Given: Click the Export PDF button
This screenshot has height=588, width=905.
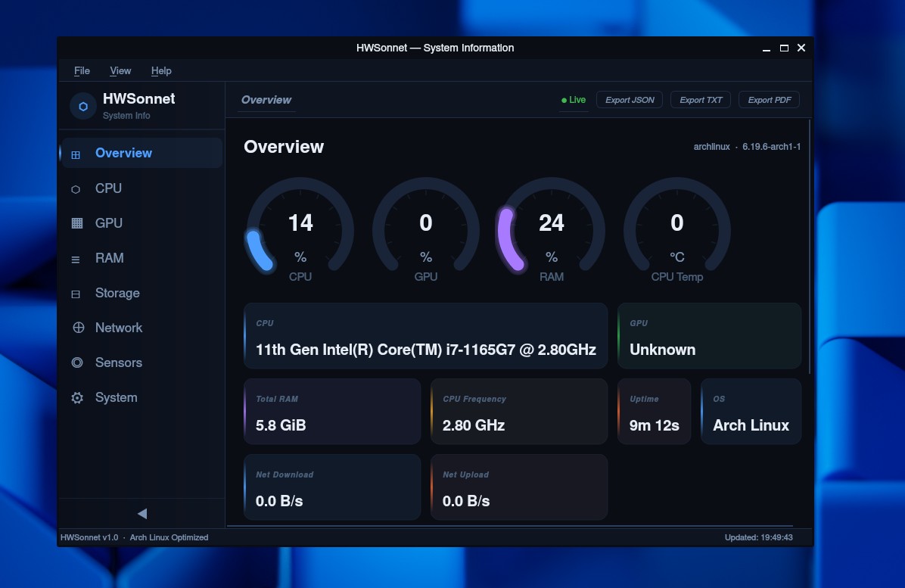Looking at the screenshot, I should pos(770,100).
